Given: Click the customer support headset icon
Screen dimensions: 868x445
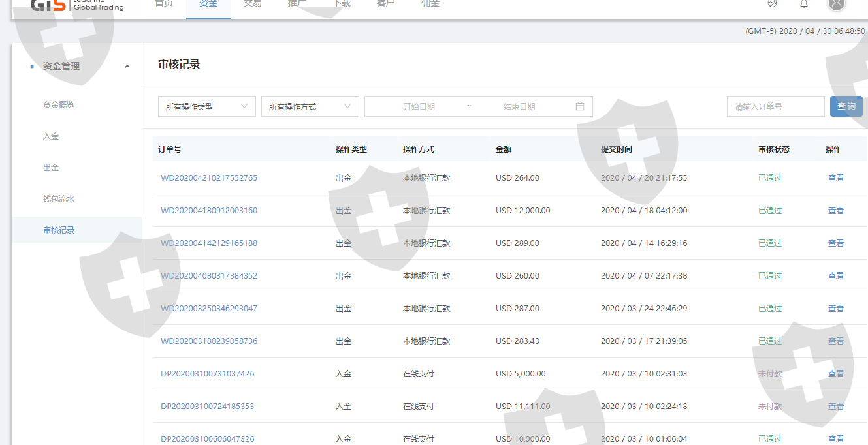Looking at the screenshot, I should (x=773, y=3).
